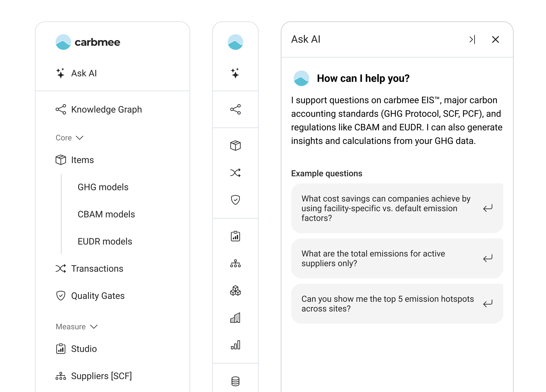The height and width of the screenshot is (392, 546).
Task: Click the carbmee logo in expanded sidebar
Action: (x=88, y=42)
